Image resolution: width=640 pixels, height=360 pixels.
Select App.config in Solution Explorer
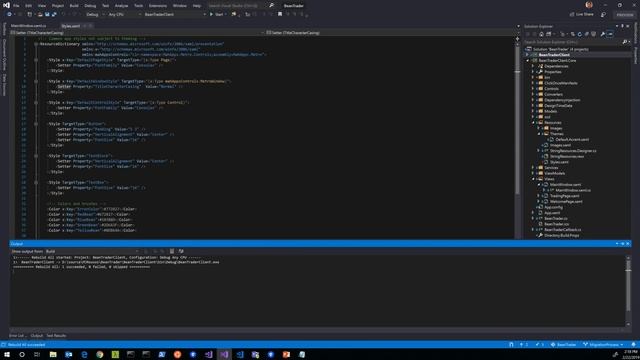(553, 207)
